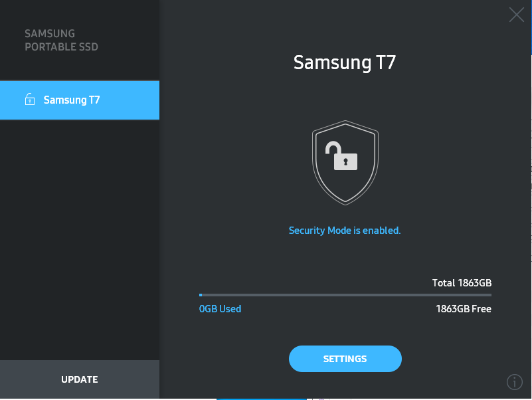Click the highlighted Samsung T7 sidebar tab
Screen dimensions: 532x400
(x=80, y=100)
